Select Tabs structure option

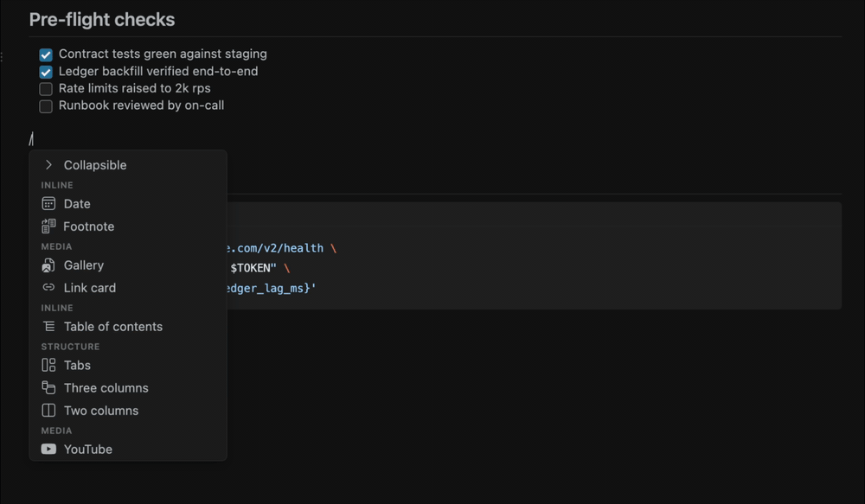pyautogui.click(x=128, y=365)
